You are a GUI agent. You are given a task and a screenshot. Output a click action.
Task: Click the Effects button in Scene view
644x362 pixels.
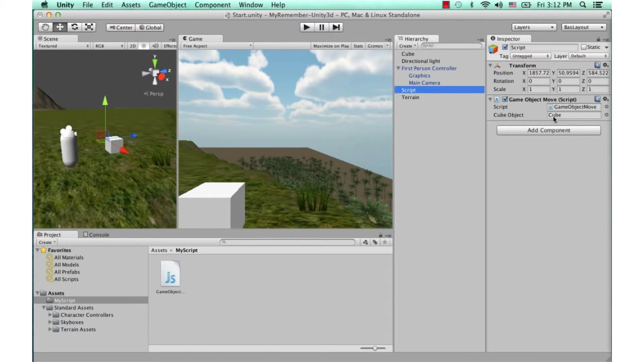coord(170,46)
